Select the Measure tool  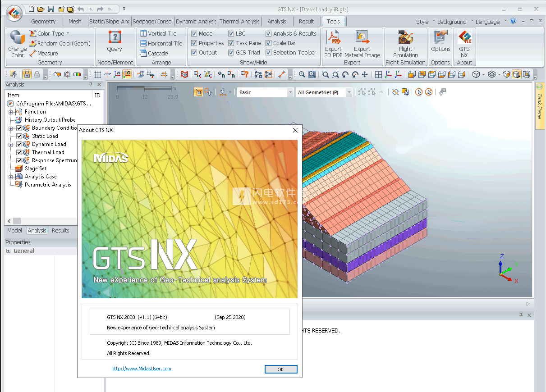pyautogui.click(x=43, y=53)
